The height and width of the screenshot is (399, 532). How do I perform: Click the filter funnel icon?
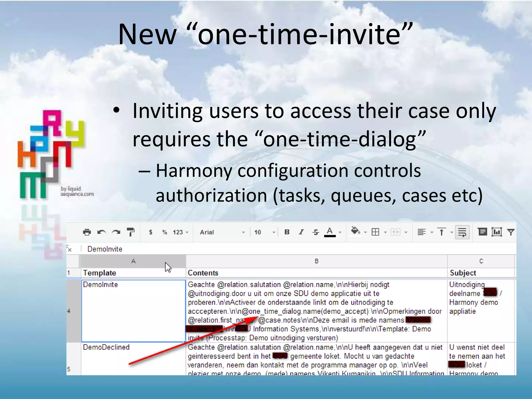pyautogui.click(x=511, y=232)
